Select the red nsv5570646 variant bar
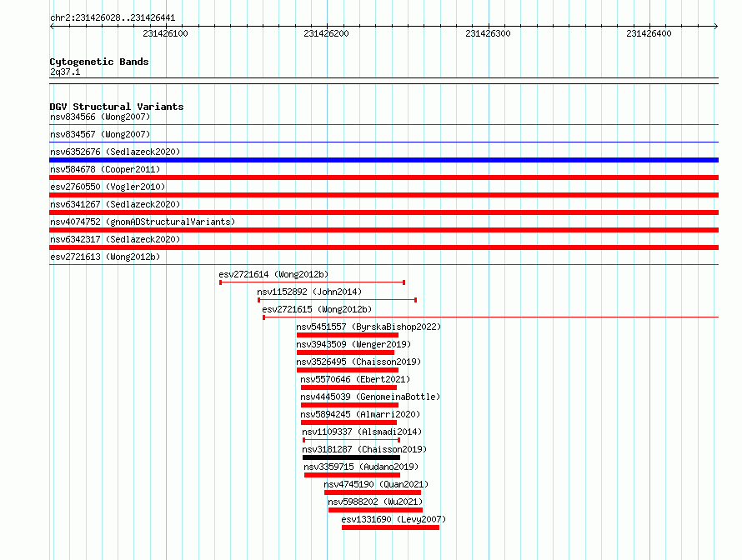The width and height of the screenshot is (742, 560). tap(348, 387)
